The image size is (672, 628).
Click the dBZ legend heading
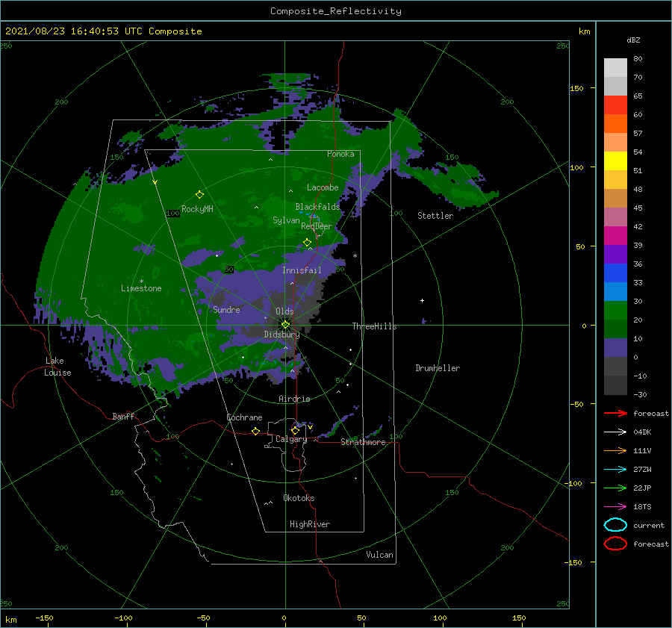(x=633, y=40)
